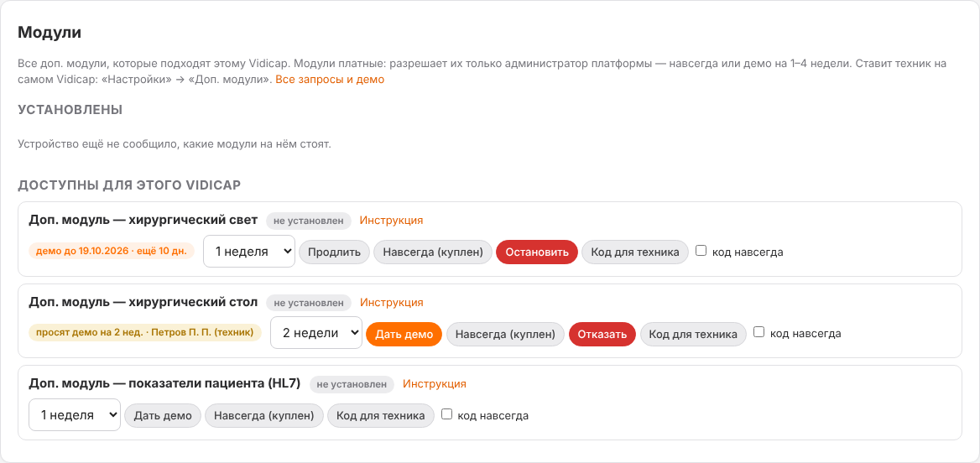Open the «Все запросы и демо» link

click(x=330, y=80)
